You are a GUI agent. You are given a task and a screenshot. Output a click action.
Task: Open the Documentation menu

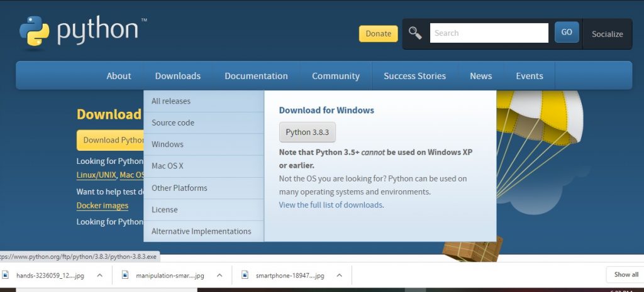click(x=257, y=76)
